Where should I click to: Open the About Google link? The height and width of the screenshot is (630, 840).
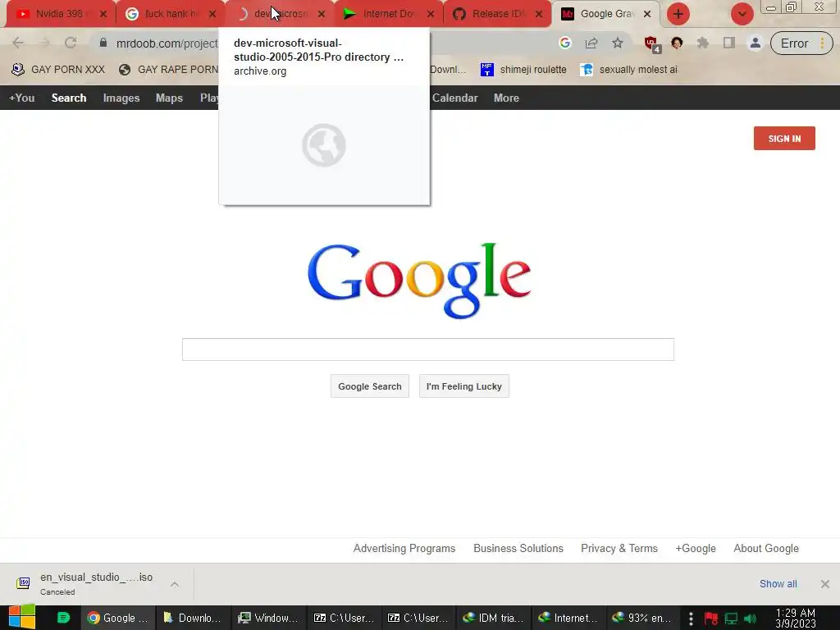pos(766,549)
